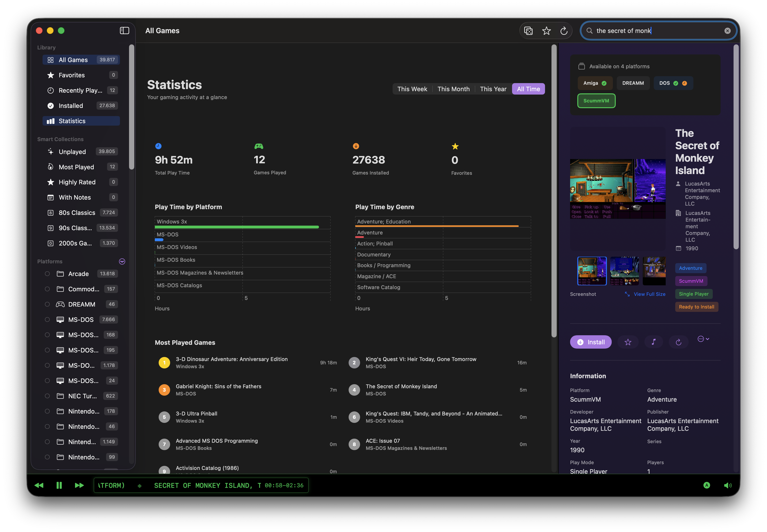Select the second screenshot thumbnail

coord(624,271)
